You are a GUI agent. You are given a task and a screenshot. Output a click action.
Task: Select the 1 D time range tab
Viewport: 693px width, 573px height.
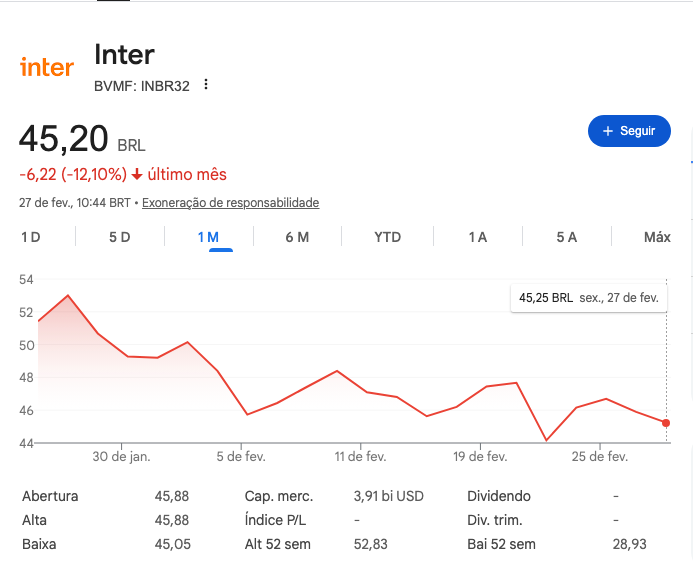[x=31, y=237]
